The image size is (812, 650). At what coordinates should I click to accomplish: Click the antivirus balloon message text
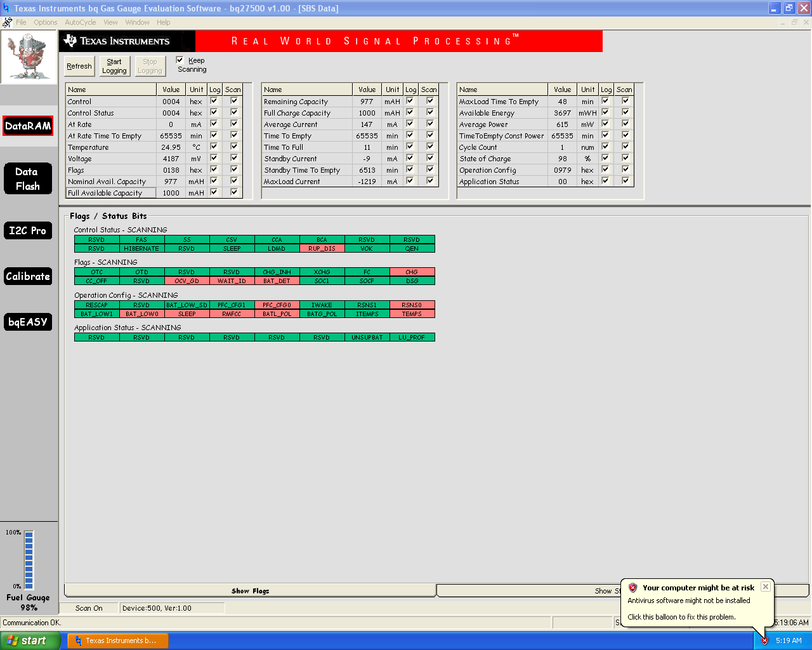coord(688,600)
